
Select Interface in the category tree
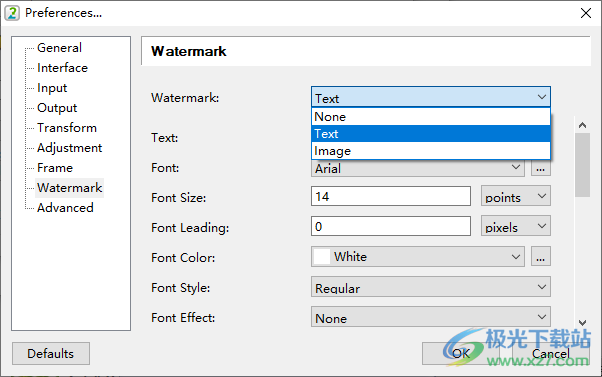point(62,68)
